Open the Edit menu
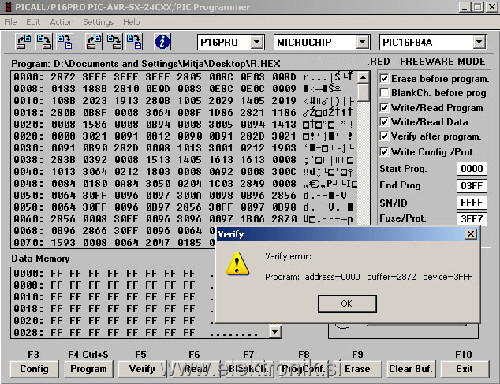This screenshot has width=500, height=384. 33,22
